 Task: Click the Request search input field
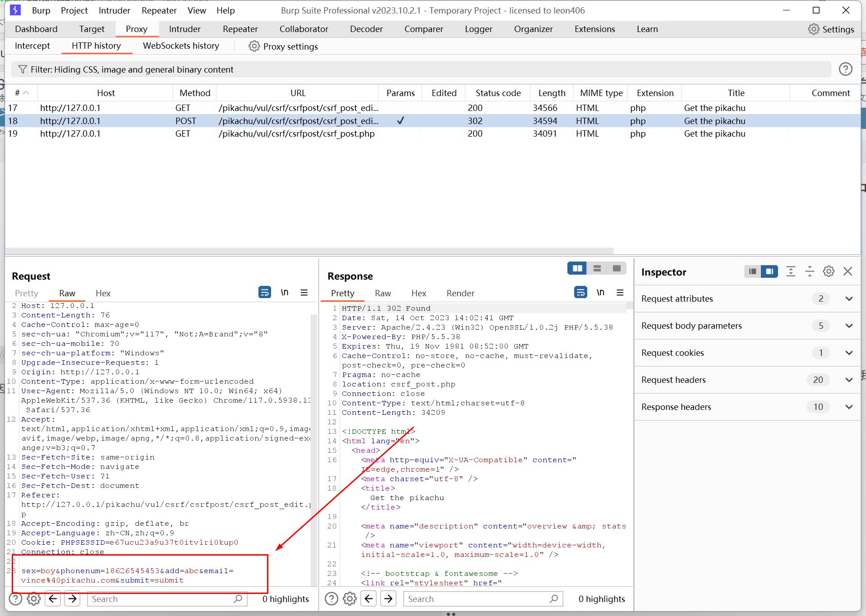tap(167, 599)
